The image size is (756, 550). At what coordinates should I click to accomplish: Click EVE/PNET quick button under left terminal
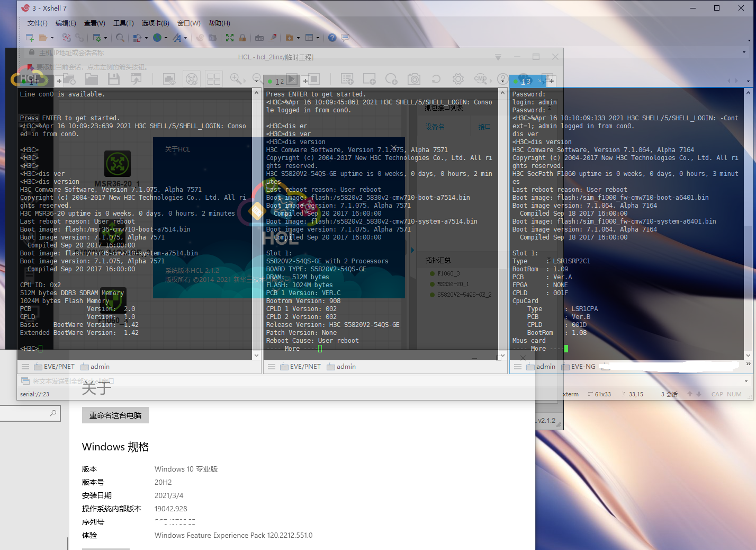(55, 367)
